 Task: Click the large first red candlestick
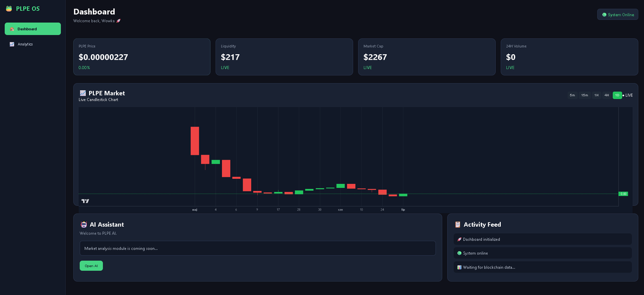coord(195,141)
